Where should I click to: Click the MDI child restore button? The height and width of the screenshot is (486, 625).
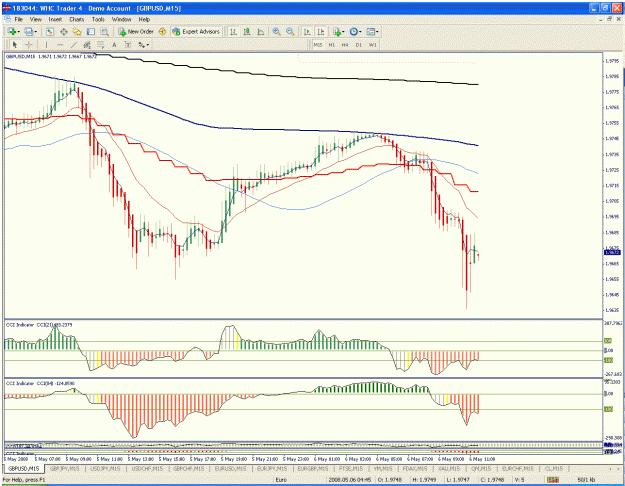[x=609, y=19]
